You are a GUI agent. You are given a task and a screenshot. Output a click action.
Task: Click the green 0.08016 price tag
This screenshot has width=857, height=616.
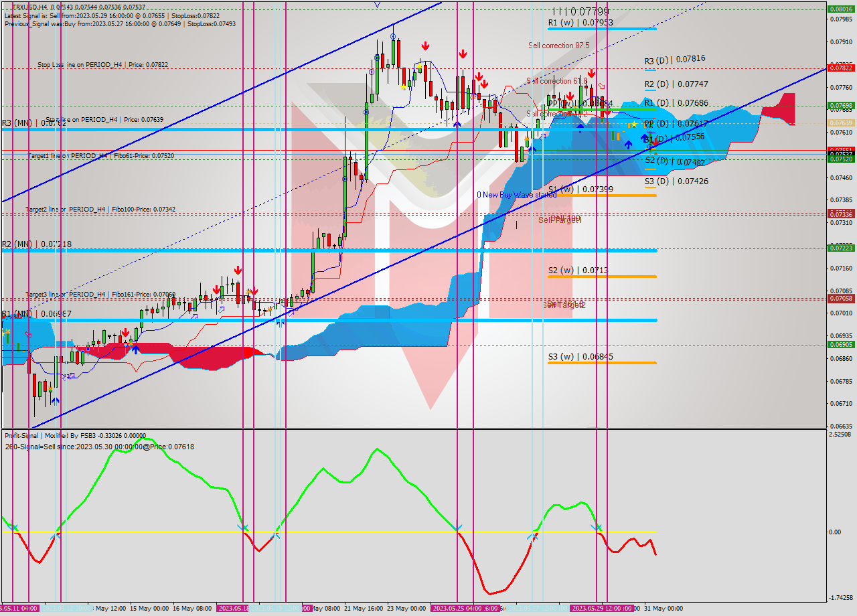(840, 9)
